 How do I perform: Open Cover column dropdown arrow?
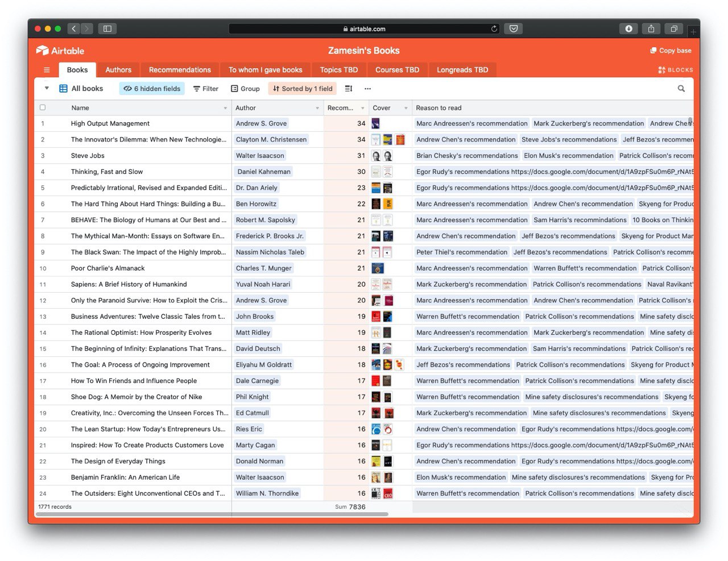click(x=406, y=108)
